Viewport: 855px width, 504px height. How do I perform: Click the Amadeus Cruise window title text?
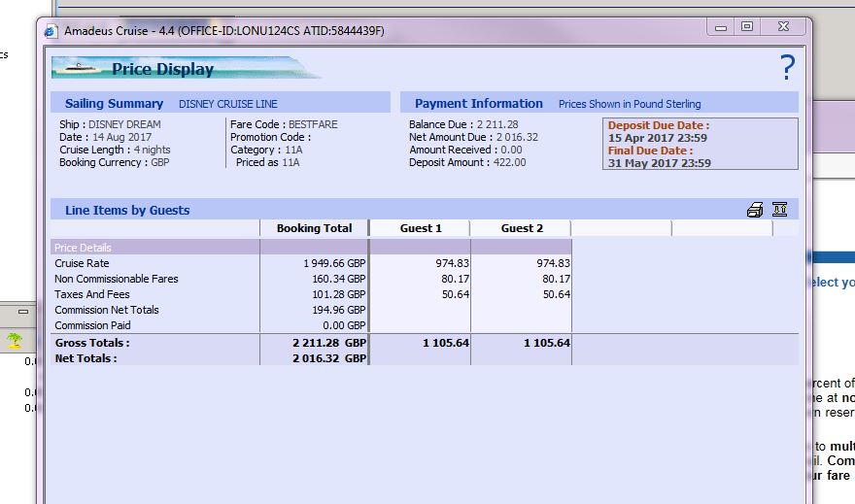click(x=224, y=31)
